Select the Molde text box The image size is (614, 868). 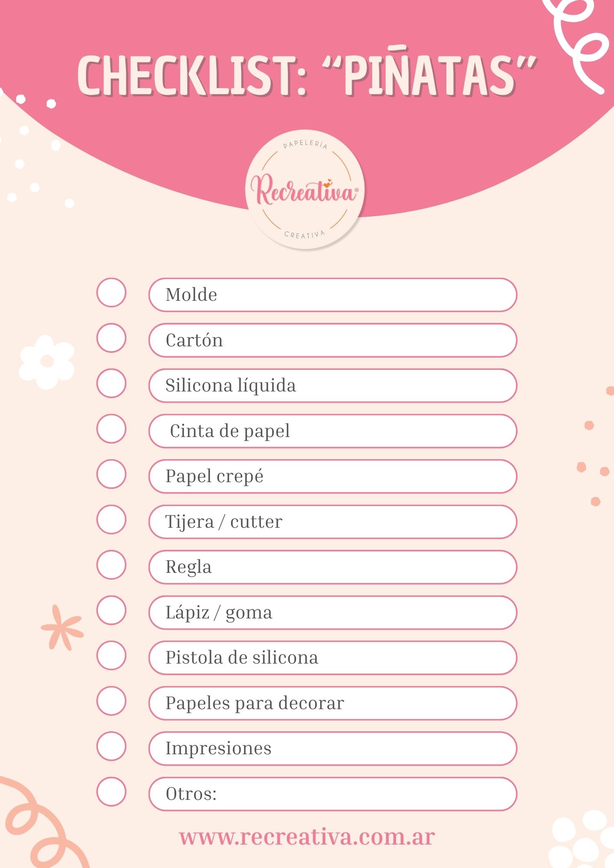coord(333,295)
